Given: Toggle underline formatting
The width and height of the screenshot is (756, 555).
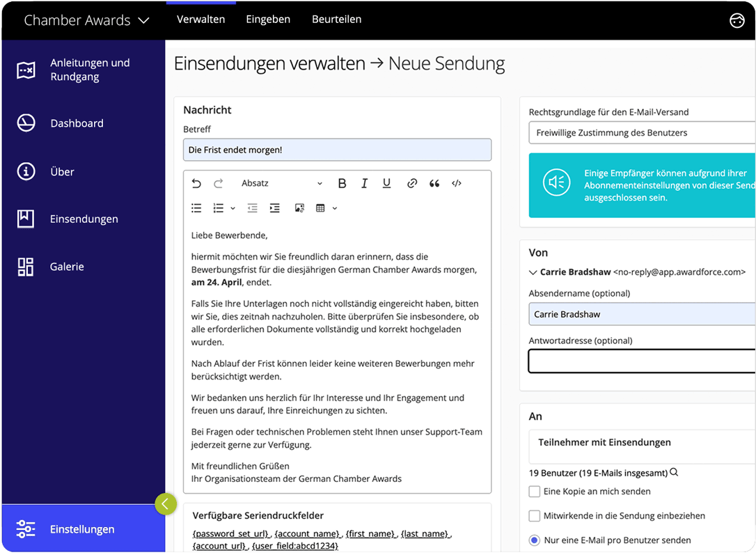Looking at the screenshot, I should [x=386, y=183].
